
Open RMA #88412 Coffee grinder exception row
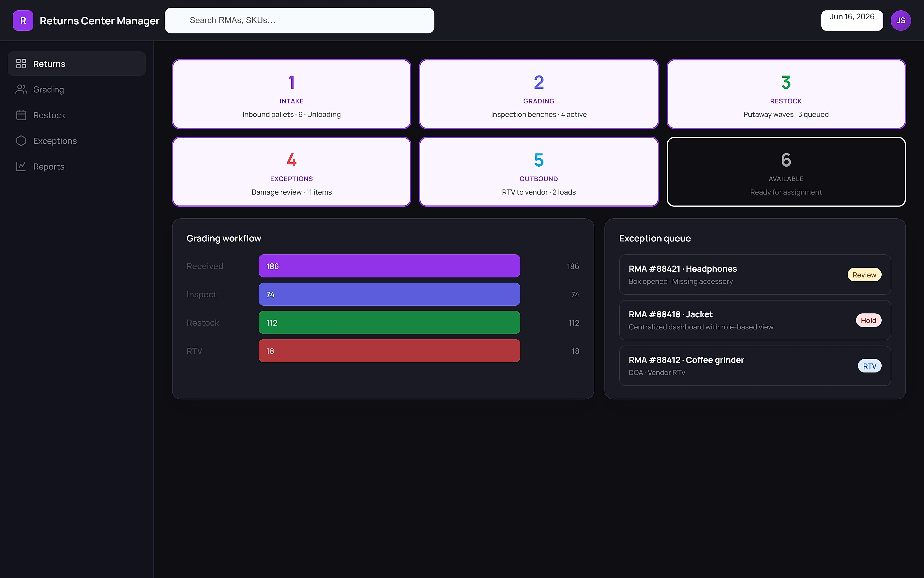755,366
